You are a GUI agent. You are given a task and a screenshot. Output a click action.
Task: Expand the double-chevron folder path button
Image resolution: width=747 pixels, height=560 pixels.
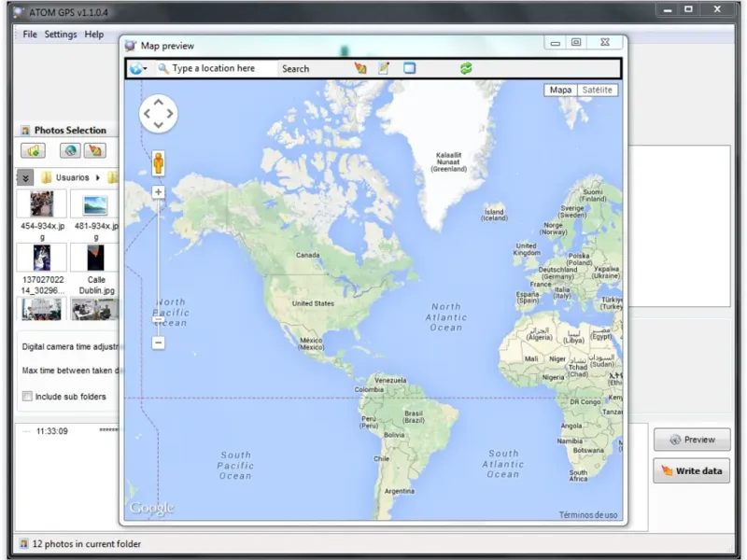click(x=25, y=178)
